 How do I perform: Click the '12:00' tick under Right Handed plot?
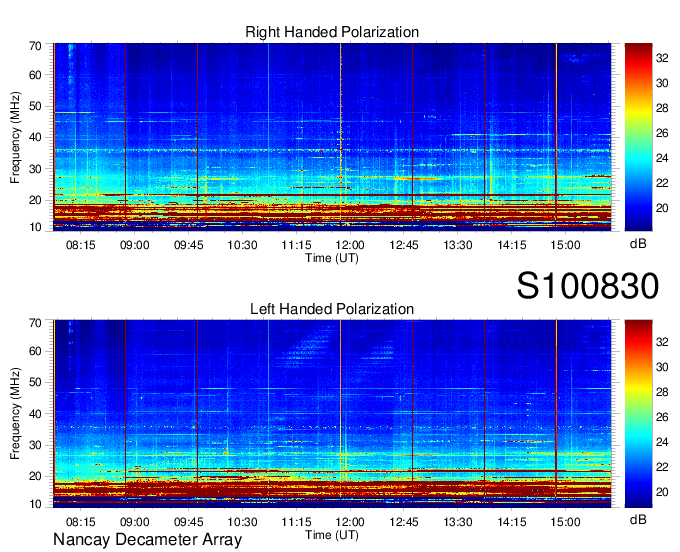[x=350, y=245]
